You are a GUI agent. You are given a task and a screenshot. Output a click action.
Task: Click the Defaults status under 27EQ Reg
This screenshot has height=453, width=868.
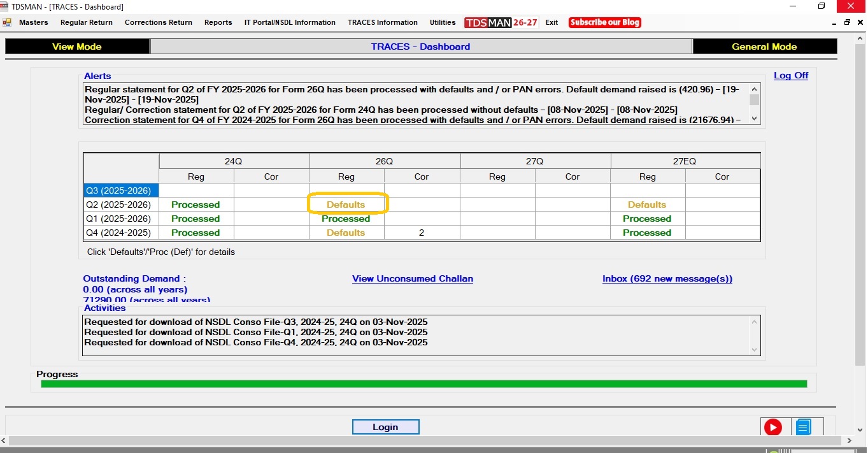(x=647, y=205)
